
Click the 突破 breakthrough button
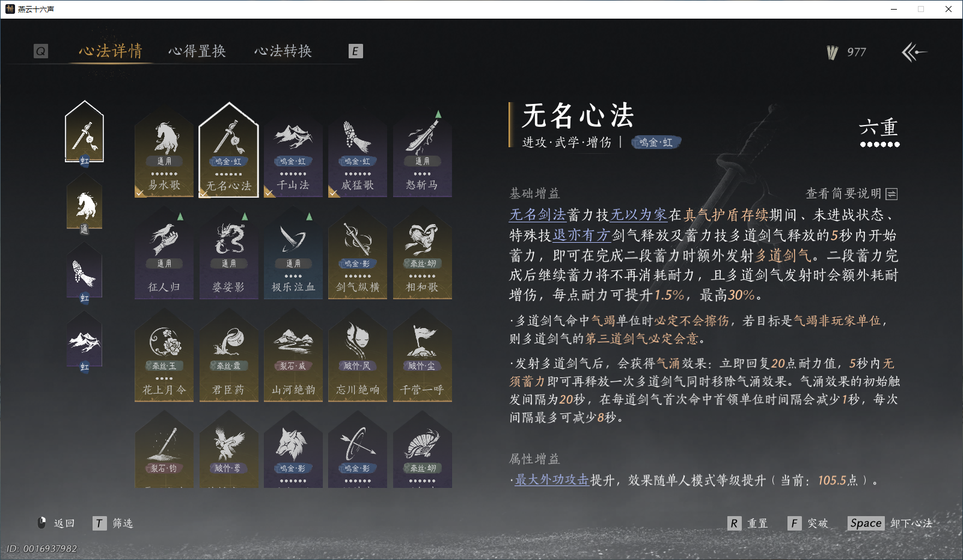808,523
